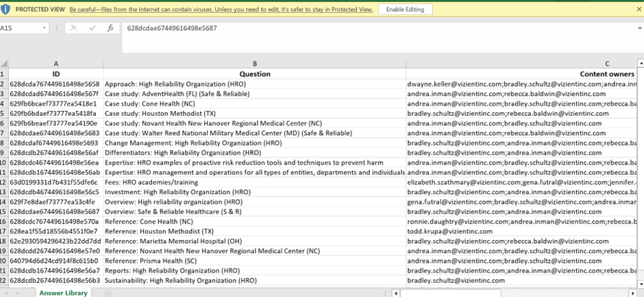Click horizontal scrollbar right arrow

[x=633, y=293]
